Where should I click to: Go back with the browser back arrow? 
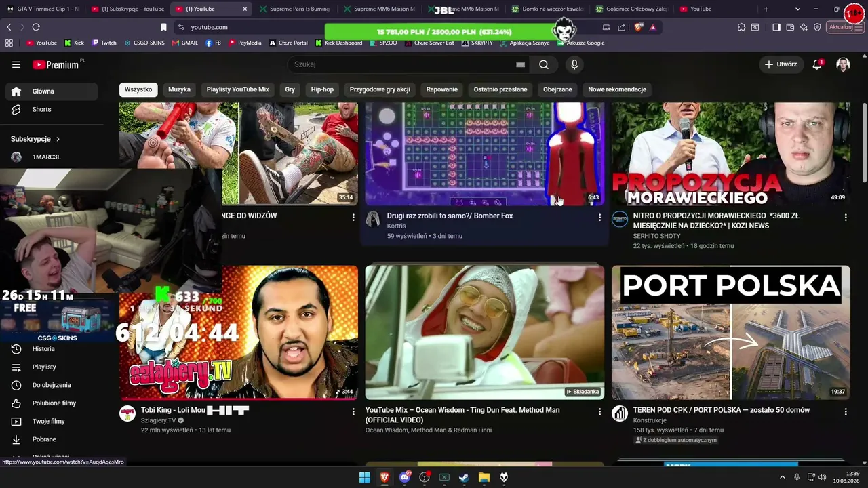point(9,27)
